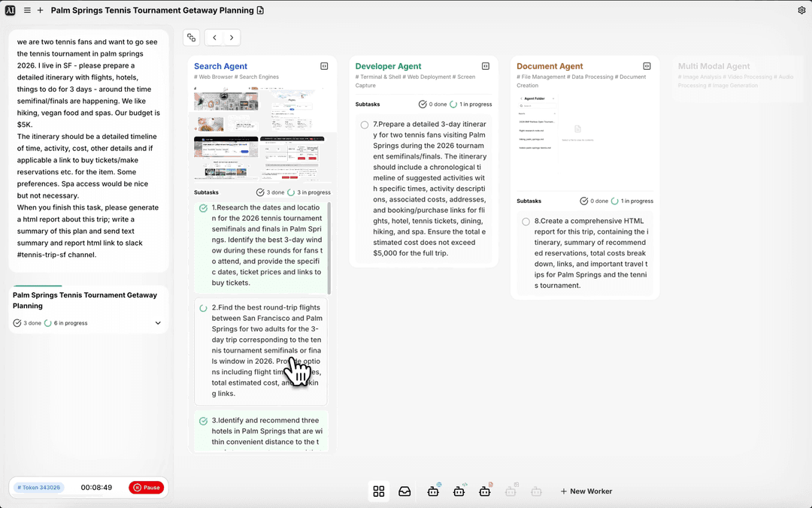The image size is (812, 508).
Task: Open the inbox tray icon
Action: click(404, 491)
